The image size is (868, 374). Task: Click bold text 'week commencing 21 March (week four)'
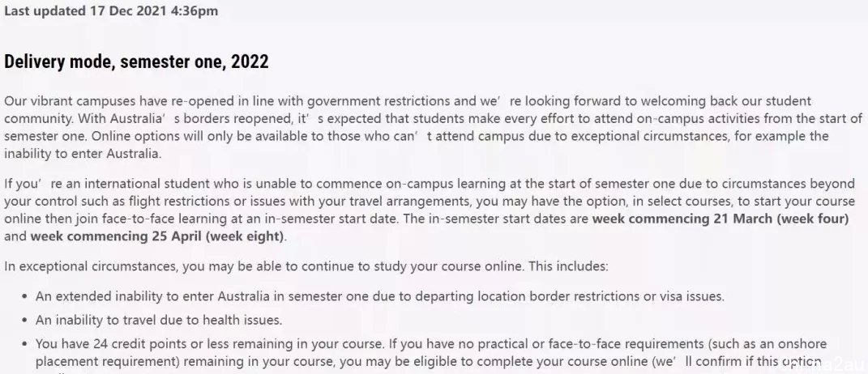[x=720, y=218]
